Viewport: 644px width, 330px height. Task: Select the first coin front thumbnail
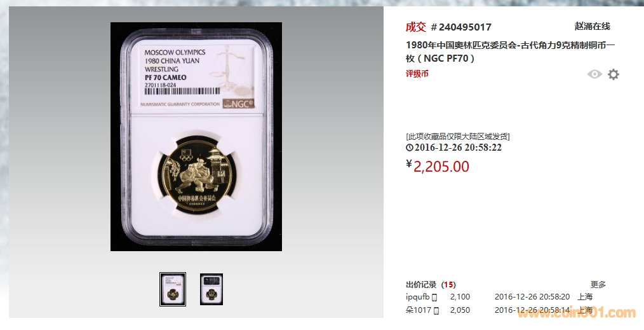coord(173,289)
